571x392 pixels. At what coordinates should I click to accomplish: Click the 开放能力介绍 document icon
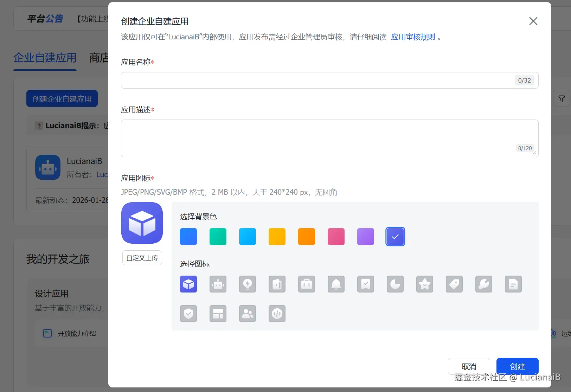click(47, 333)
